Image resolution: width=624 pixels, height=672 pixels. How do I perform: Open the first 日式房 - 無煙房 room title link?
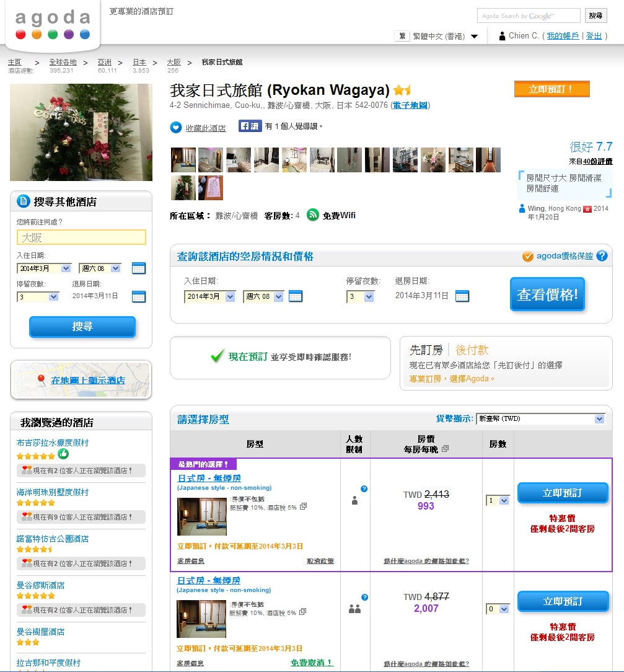coord(209,478)
